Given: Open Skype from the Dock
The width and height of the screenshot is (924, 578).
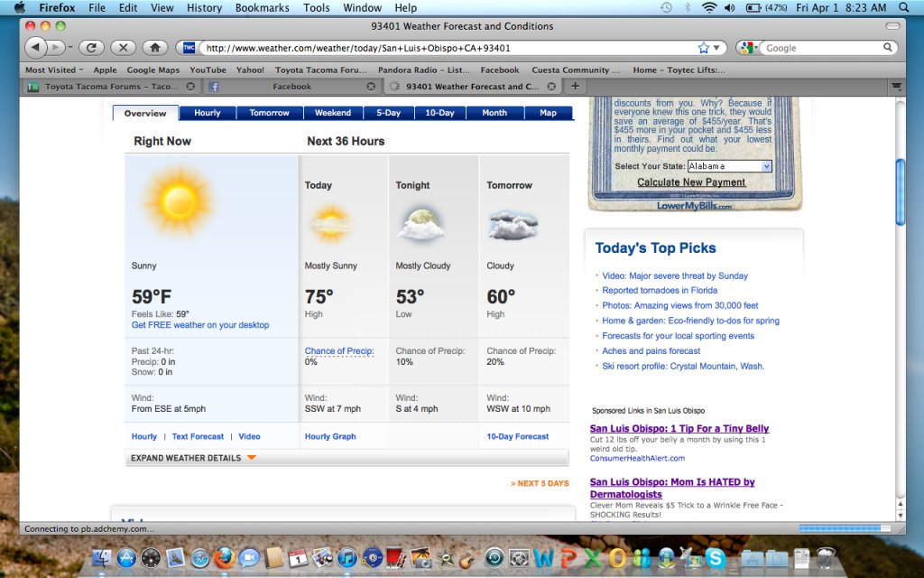Looking at the screenshot, I should pyautogui.click(x=715, y=558).
